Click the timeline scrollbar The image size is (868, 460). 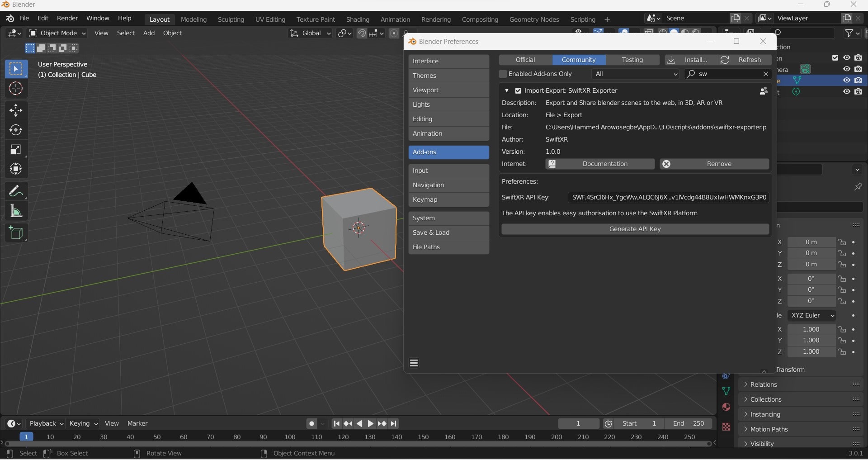click(x=357, y=444)
